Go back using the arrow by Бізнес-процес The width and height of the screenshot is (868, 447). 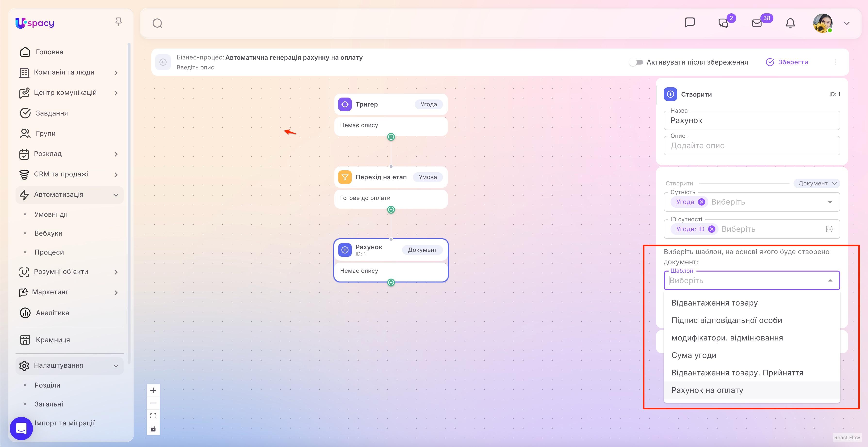[163, 62]
